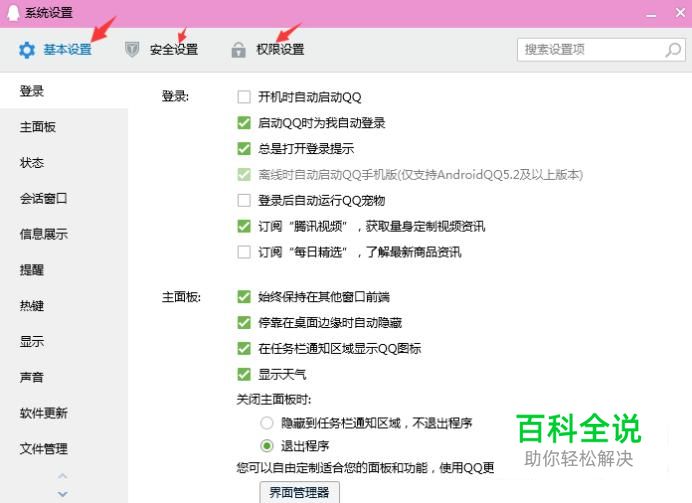Image resolution: width=692 pixels, height=503 pixels.
Task: Uncheck 在任务栏通知区域显示QQ图标
Action: point(244,349)
